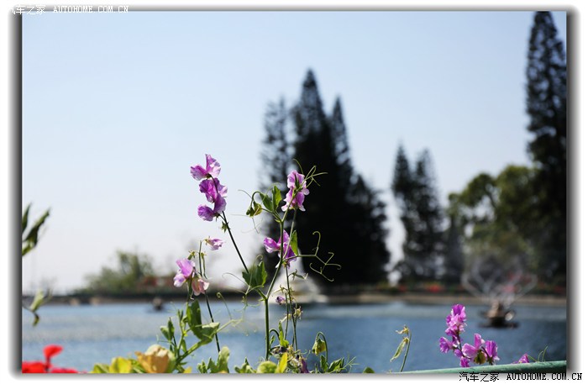The image size is (588, 384).
Task: Click the fountain spray on the right side
Action: [x=494, y=277]
